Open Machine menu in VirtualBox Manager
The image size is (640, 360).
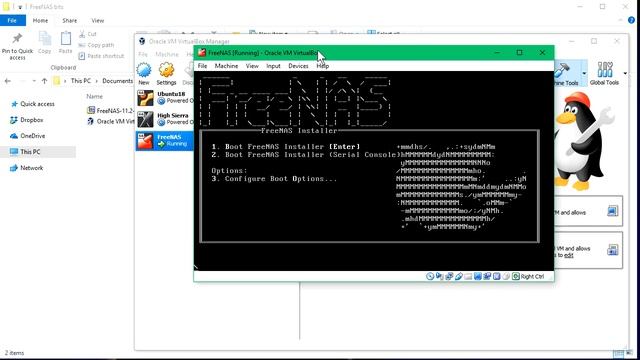click(167, 54)
